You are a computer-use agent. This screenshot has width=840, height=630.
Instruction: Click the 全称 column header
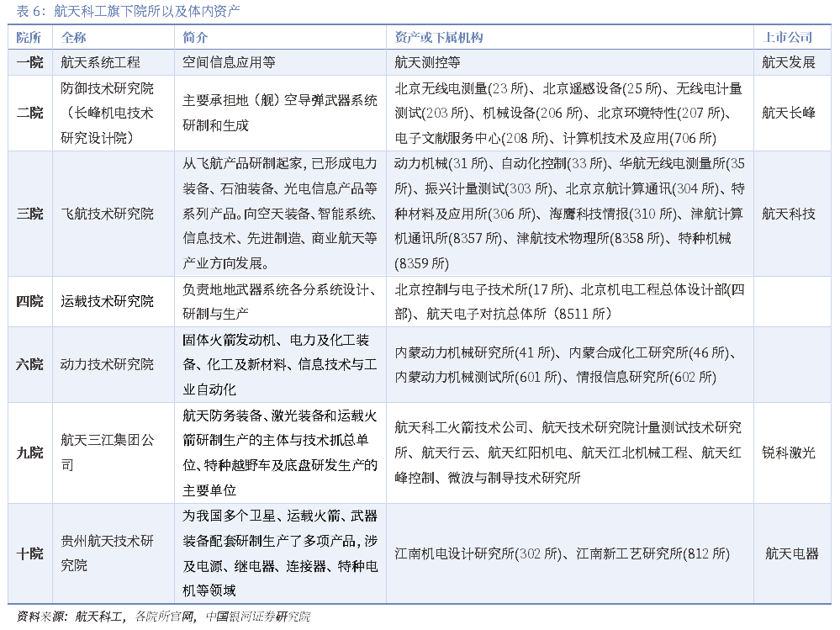tap(73, 38)
